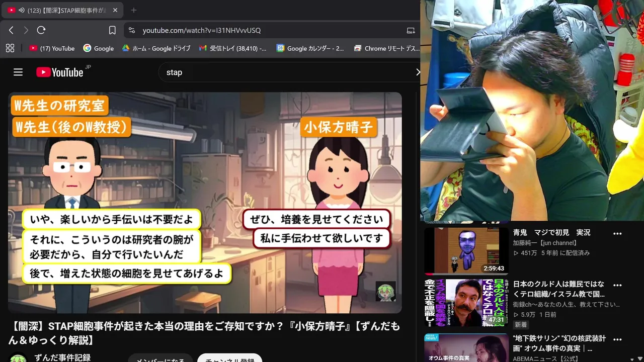Open the 青鬼 マジで初見 実況 video title
The width and height of the screenshot is (644, 362).
click(x=552, y=233)
